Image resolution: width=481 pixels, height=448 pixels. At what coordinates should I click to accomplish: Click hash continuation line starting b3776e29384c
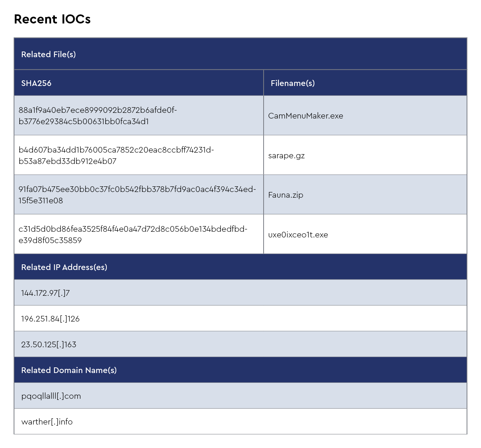coord(83,122)
